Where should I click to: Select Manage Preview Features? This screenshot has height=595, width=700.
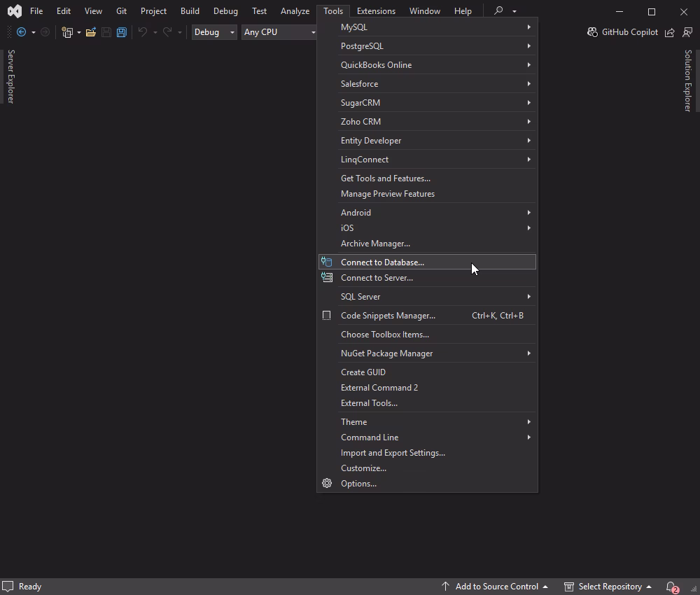pos(428,194)
